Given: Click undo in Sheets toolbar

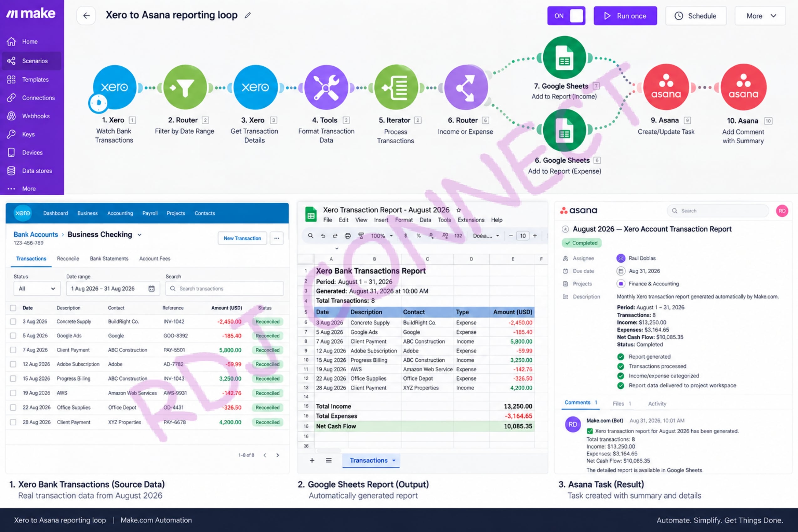Looking at the screenshot, I should 323,236.
